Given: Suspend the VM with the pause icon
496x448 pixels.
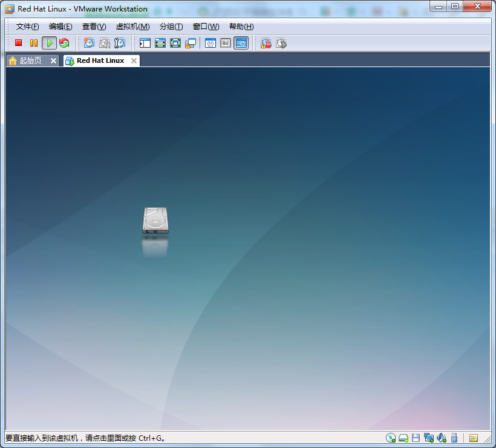Looking at the screenshot, I should pos(34,43).
